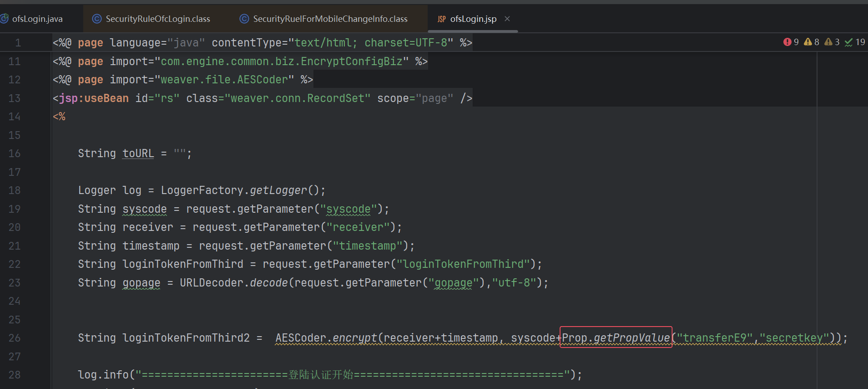This screenshot has height=389, width=868.
Task: Click Prop.getPropValue highlighted in red box
Action: tap(616, 338)
